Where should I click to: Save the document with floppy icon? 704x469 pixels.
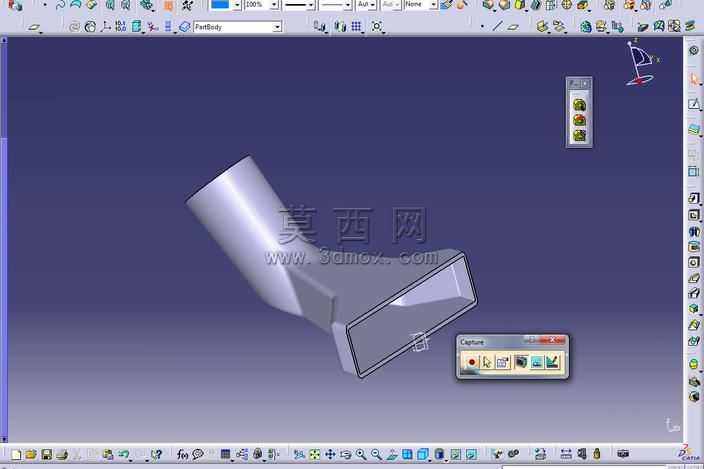click(47, 455)
